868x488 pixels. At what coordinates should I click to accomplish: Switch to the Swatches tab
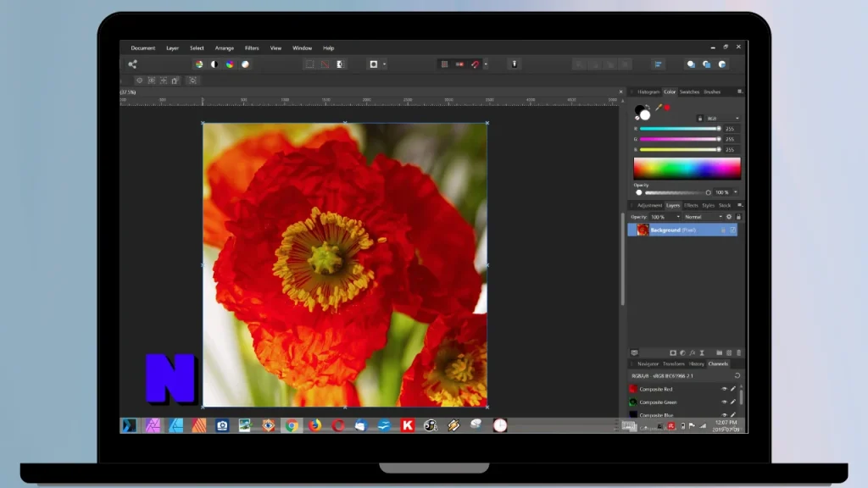pyautogui.click(x=690, y=91)
